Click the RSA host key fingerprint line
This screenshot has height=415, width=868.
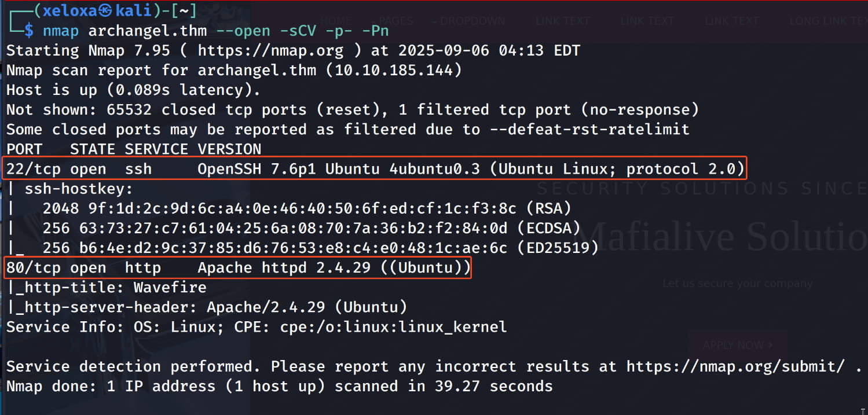(x=307, y=208)
